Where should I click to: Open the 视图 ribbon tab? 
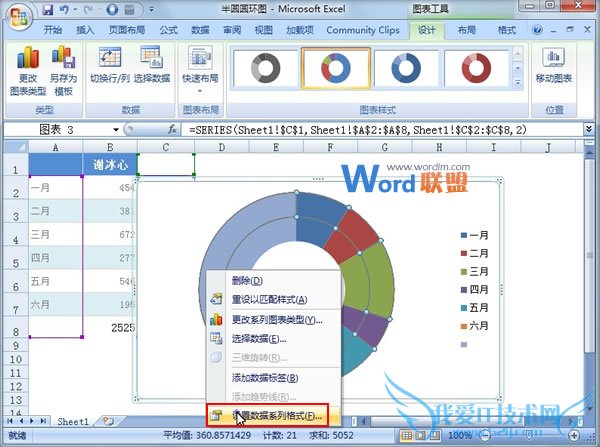264,30
